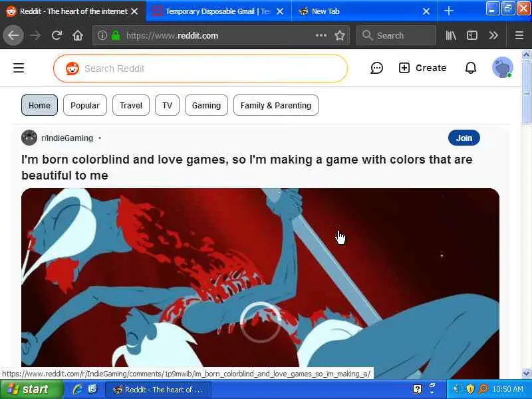Switch to the New Tab tab
Viewport: 532px width, 399px height.
click(364, 11)
